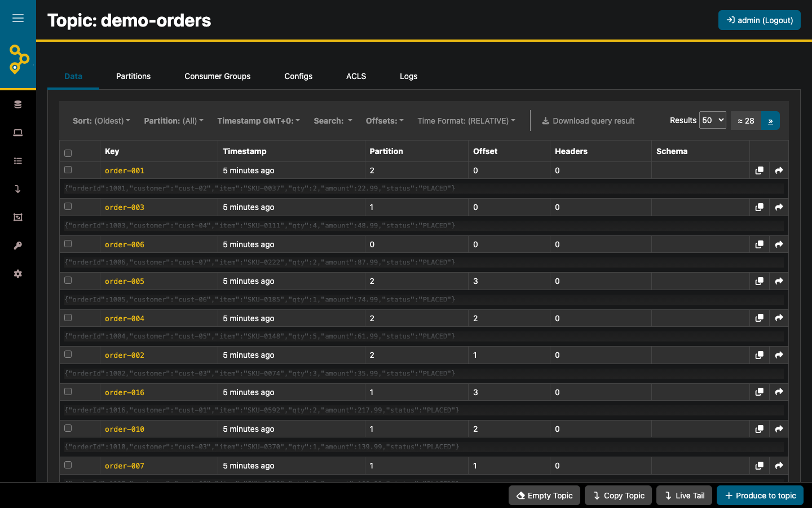Copy the order-001 message icon
Screen dimensions: 812x508
[760, 170]
